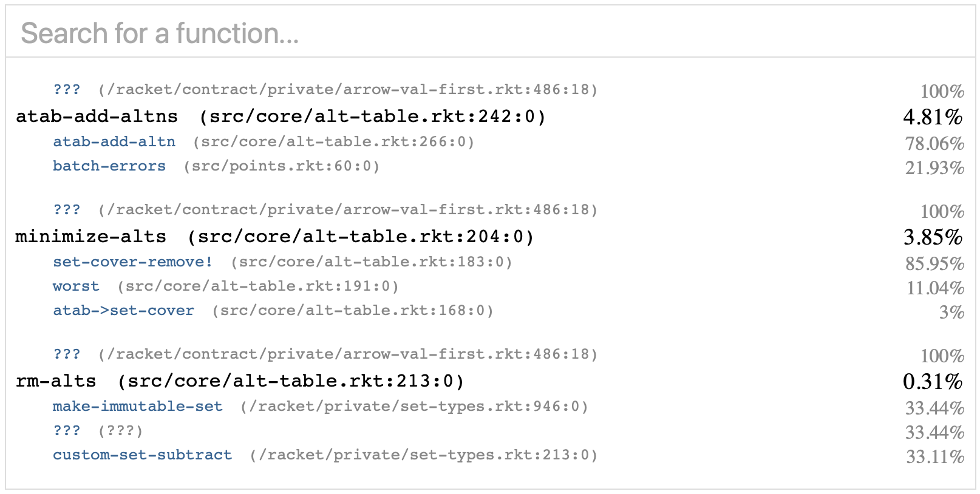The width and height of the screenshot is (980, 494).
Task: Click the 0.31% percentage for rm-alts
Action: (933, 381)
